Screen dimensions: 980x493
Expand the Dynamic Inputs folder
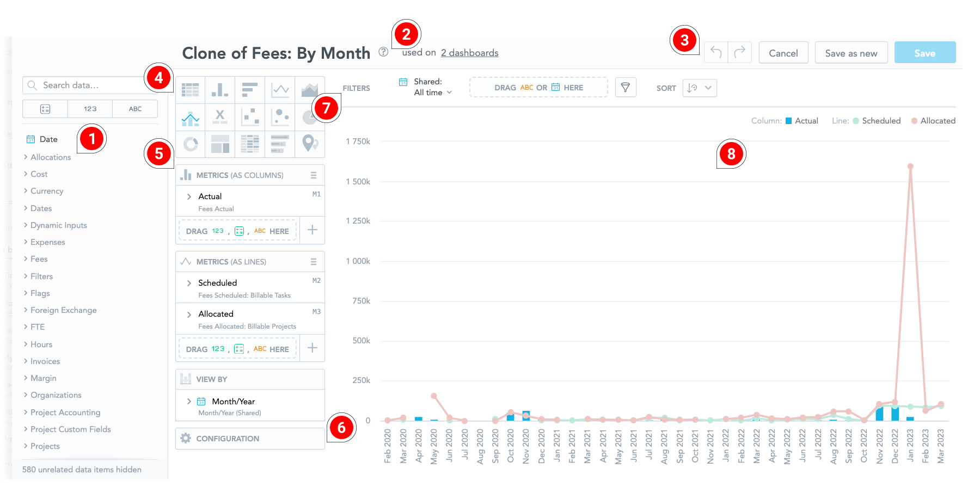26,225
